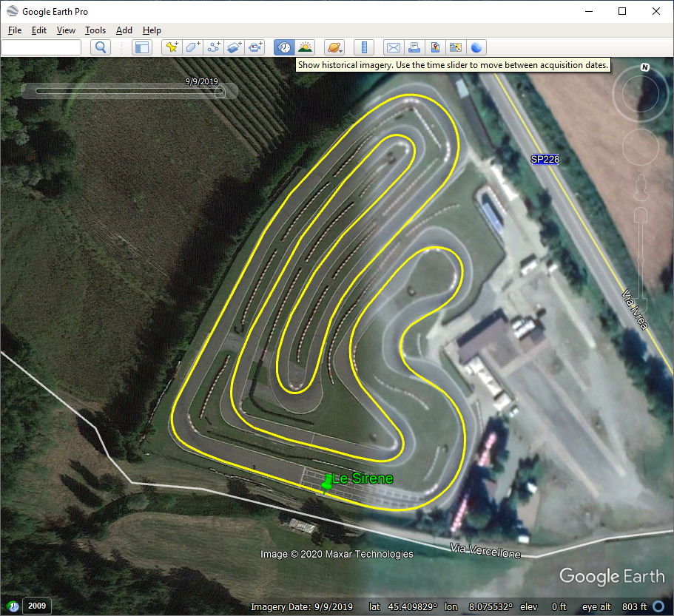This screenshot has height=616, width=674.
Task: Click the Le Sirene green placemark pin
Action: [327, 484]
